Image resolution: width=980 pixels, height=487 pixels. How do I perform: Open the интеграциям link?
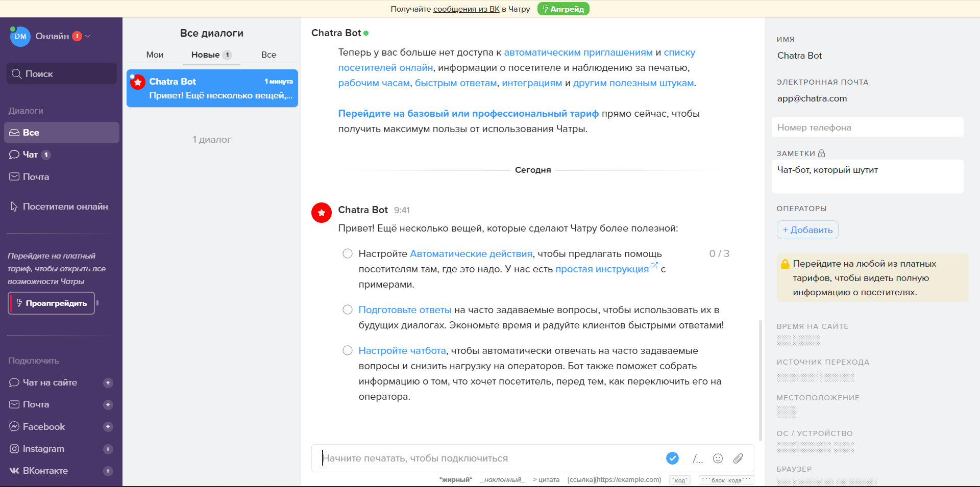pyautogui.click(x=532, y=83)
